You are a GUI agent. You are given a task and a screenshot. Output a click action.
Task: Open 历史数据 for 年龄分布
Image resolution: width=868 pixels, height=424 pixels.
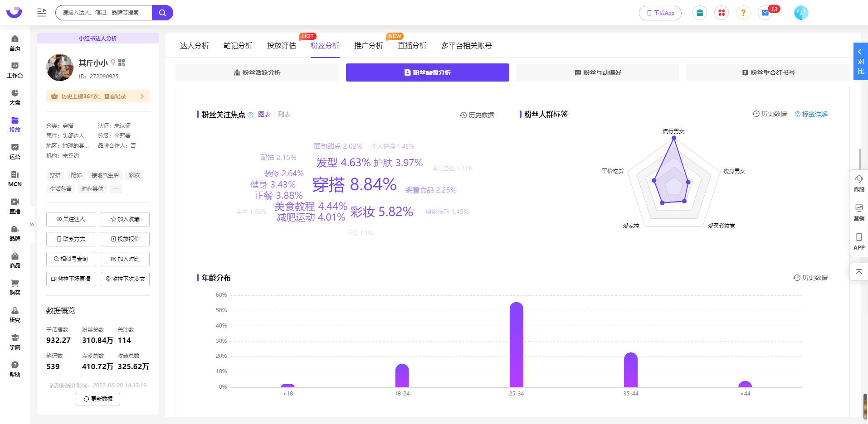(x=810, y=278)
